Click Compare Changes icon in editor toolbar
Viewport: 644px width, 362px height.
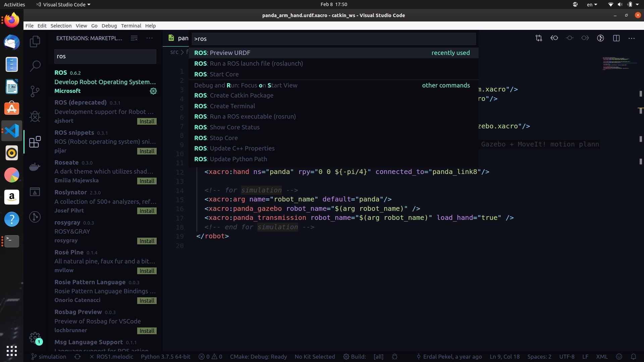coord(539,38)
